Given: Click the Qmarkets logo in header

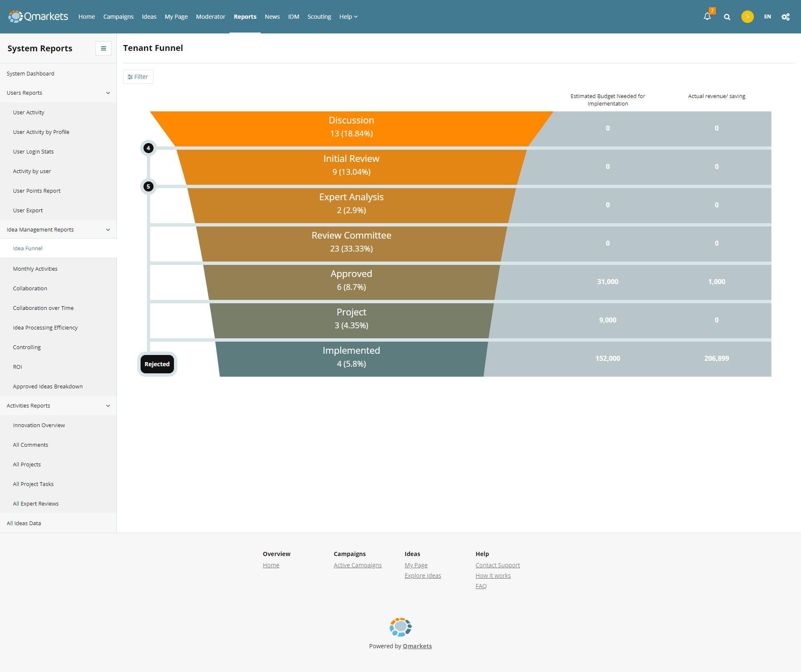Looking at the screenshot, I should (38, 17).
